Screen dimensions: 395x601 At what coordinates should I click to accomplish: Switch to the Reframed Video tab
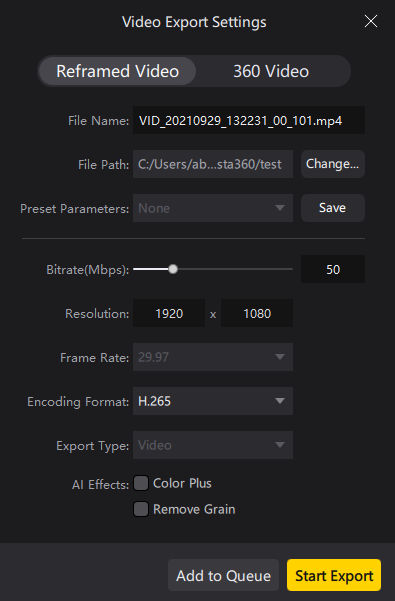tap(117, 71)
